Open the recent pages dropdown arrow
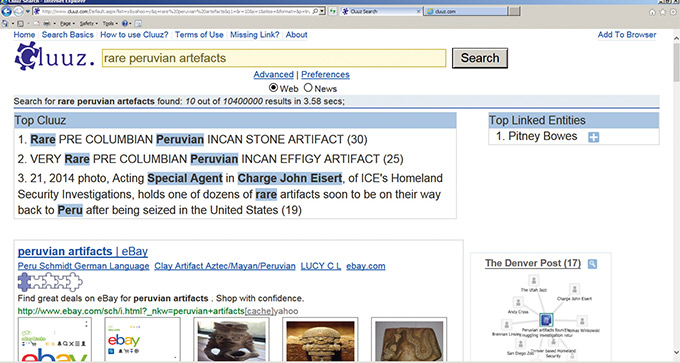 click(28, 12)
